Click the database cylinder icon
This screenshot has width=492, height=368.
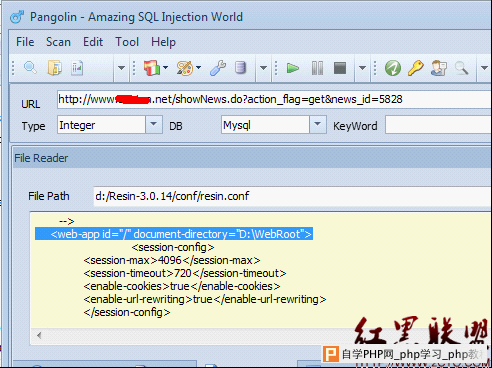click(240, 68)
